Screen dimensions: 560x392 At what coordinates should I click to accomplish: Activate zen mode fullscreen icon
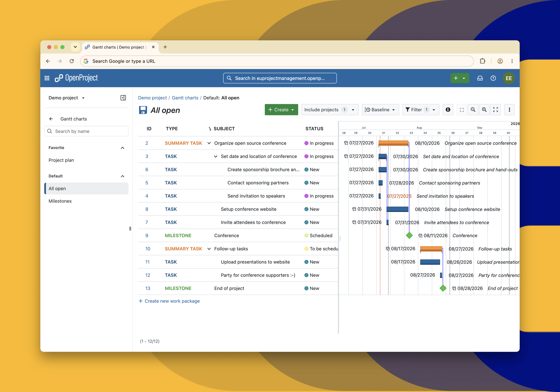coord(495,110)
